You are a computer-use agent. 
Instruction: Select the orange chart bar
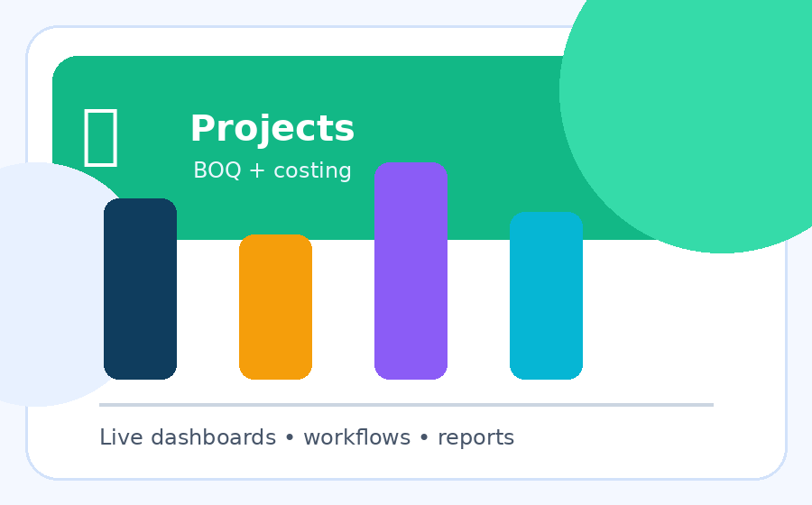pos(275,307)
